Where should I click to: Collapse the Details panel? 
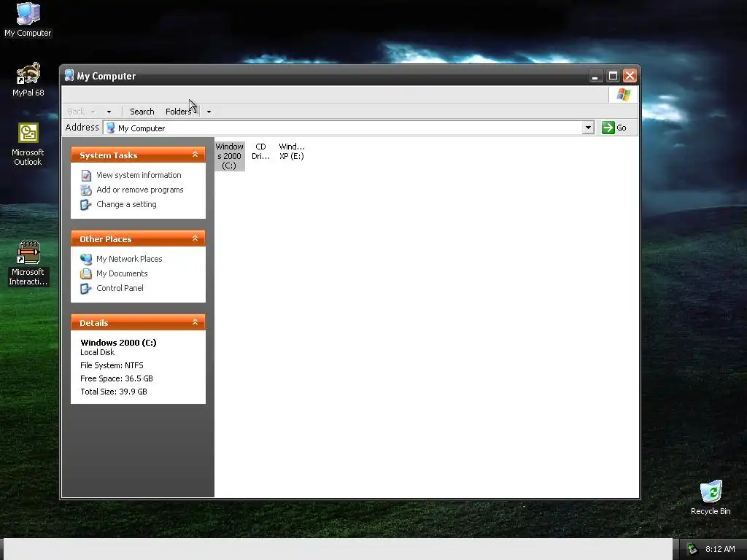[x=195, y=322]
